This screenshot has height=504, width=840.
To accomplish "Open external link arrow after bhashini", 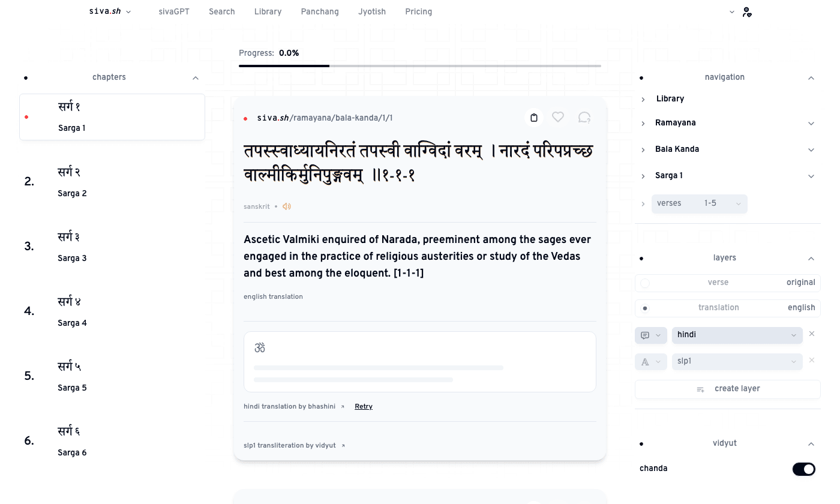I will (x=343, y=407).
